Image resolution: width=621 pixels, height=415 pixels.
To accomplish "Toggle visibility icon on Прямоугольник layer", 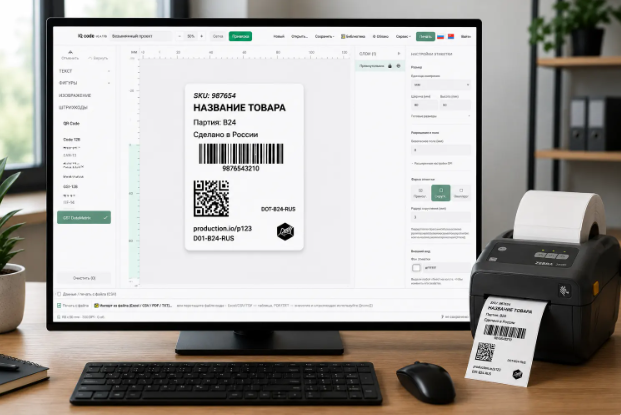I will 398,66.
